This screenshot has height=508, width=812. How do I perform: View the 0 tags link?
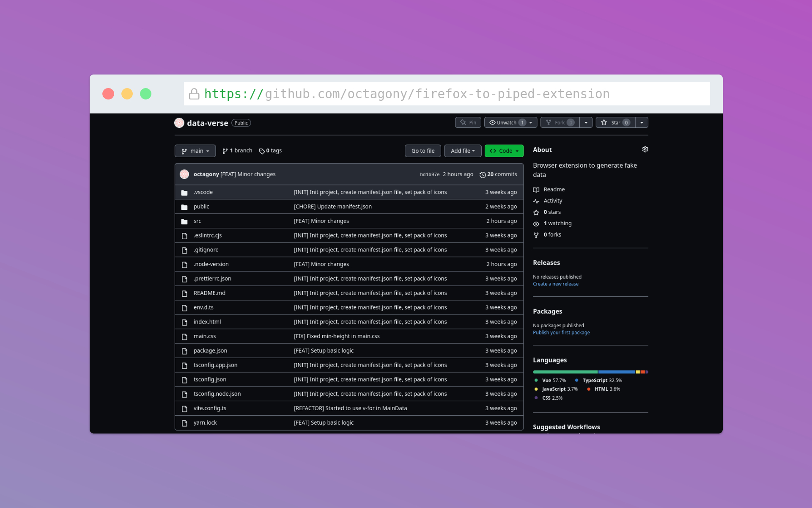[270, 151]
